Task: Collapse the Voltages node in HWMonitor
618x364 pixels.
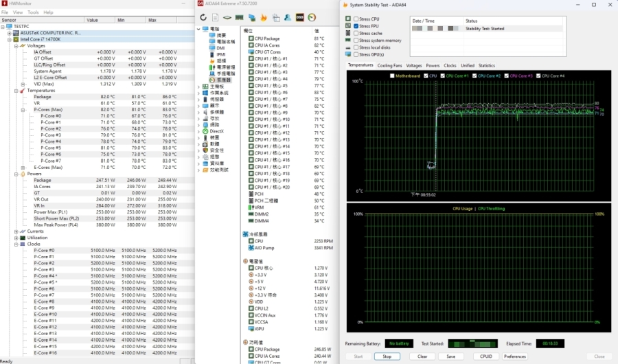Action: point(16,45)
